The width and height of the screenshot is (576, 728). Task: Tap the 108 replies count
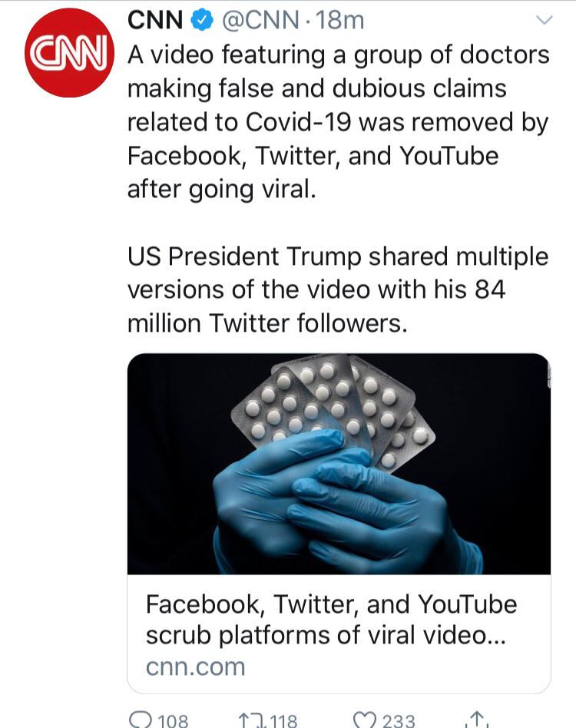172,720
